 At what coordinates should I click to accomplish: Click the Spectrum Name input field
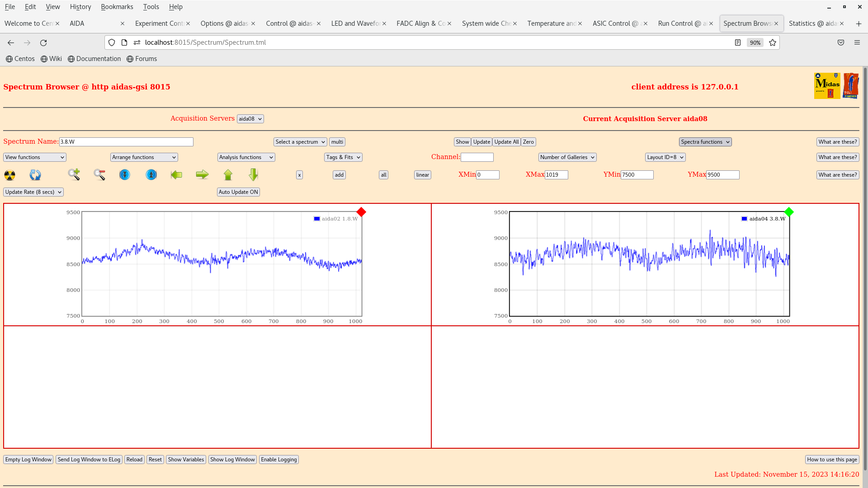tap(126, 142)
